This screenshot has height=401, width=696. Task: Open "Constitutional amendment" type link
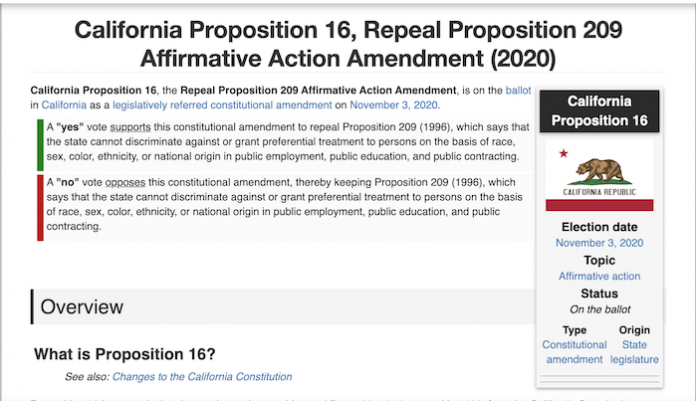click(574, 352)
